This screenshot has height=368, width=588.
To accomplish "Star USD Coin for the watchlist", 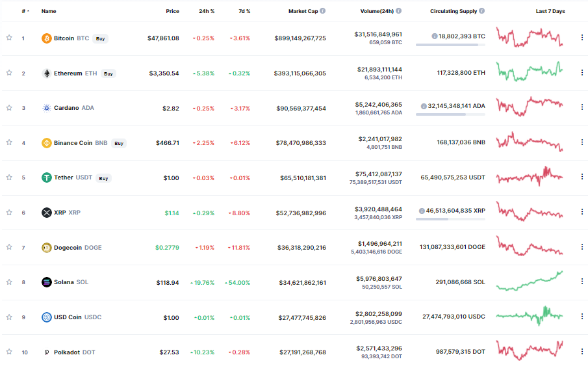I will [9, 317].
